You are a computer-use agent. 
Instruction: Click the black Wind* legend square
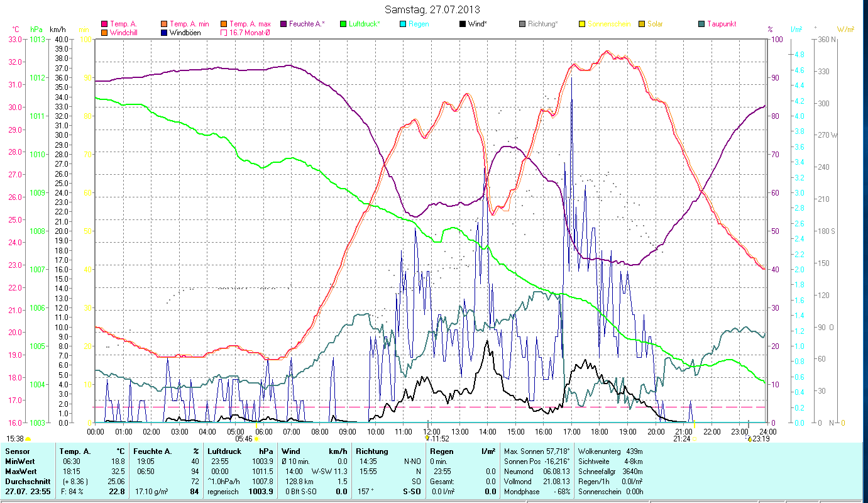tap(463, 24)
